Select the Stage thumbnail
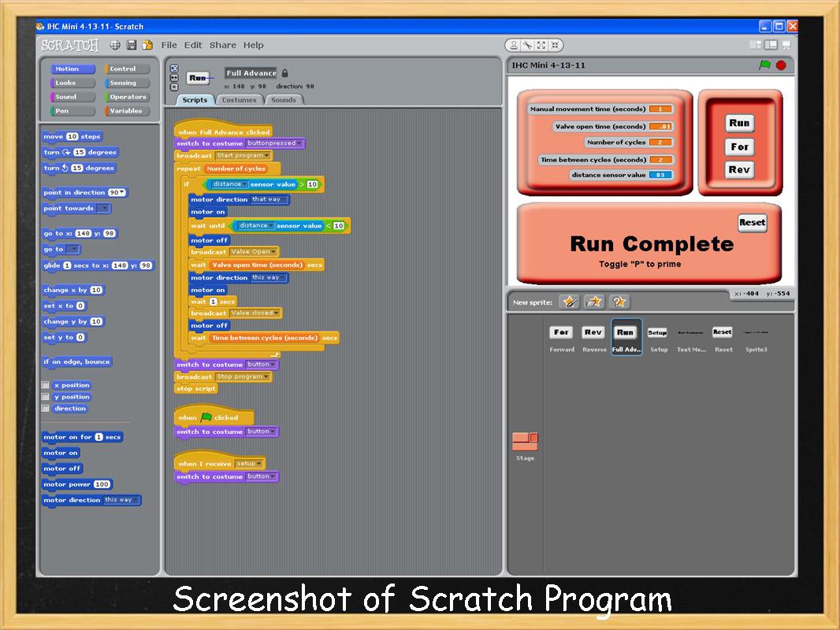840x630 pixels. click(525, 446)
